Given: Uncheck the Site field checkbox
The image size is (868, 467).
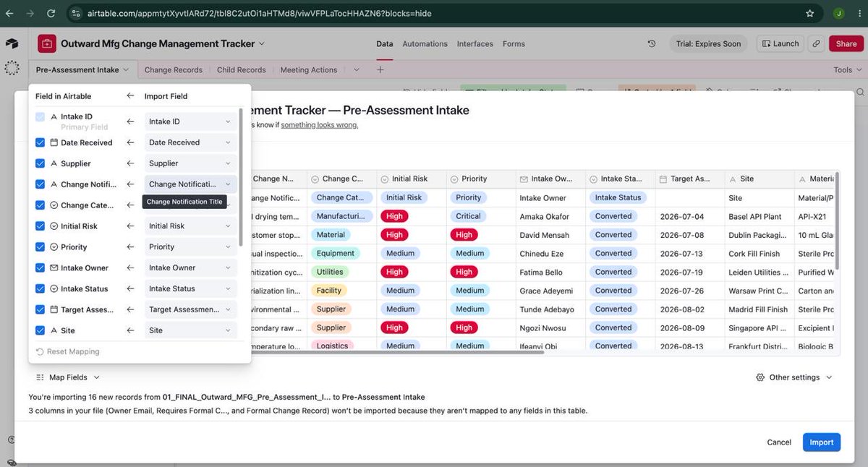Looking at the screenshot, I should click(40, 330).
